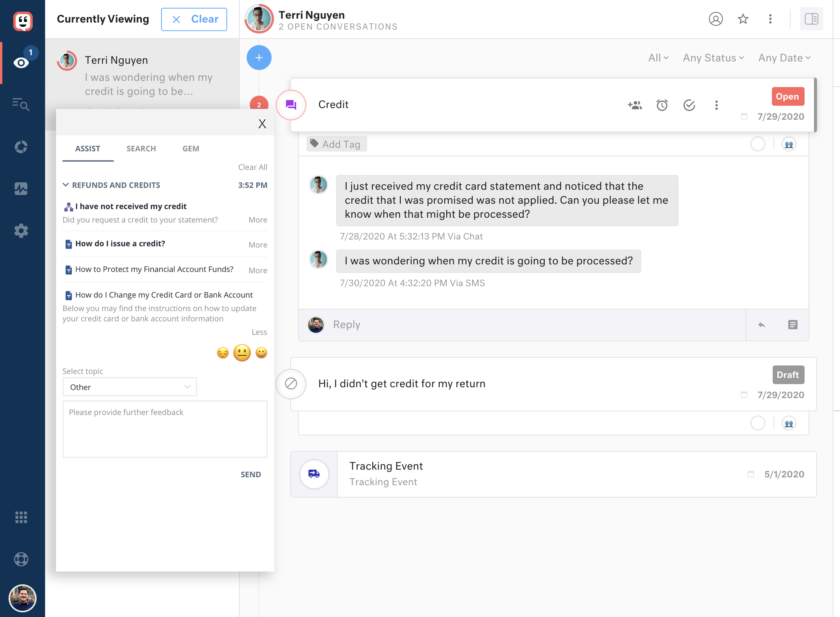Click the add assignee people icon
The height and width of the screenshot is (617, 840).
635,105
